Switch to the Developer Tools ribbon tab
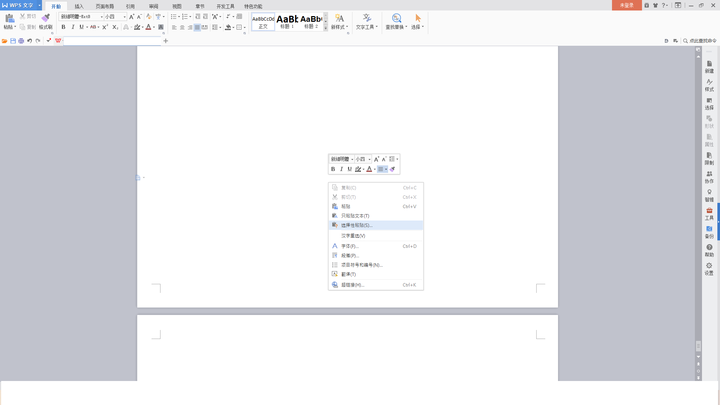 [x=225, y=6]
